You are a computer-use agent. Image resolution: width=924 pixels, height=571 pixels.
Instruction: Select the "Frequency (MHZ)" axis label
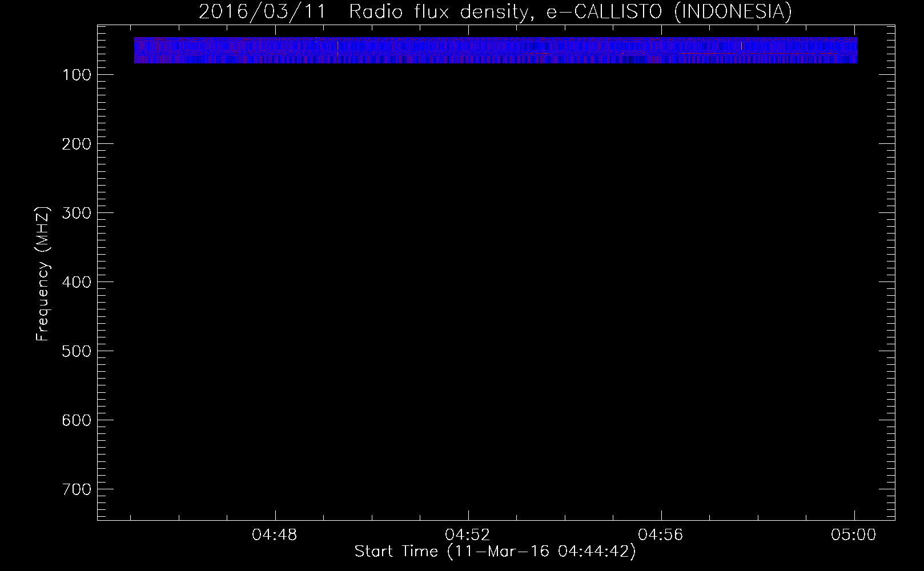click(43, 274)
